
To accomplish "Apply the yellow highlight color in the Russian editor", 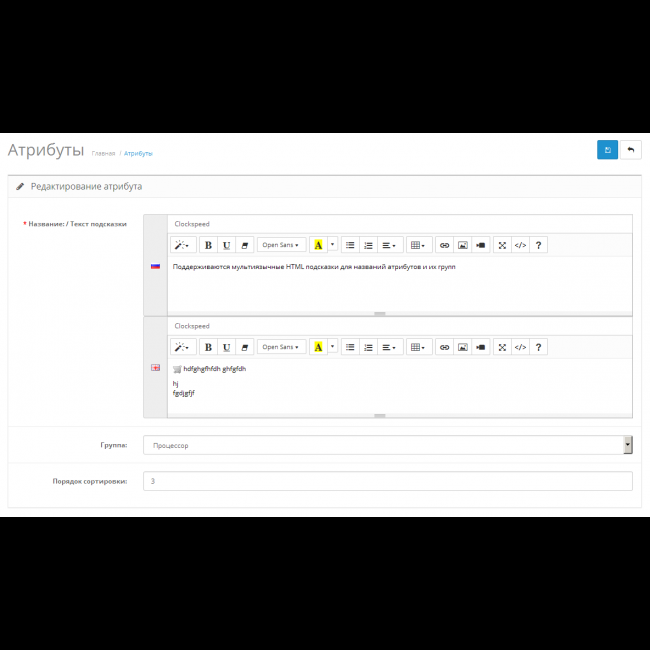I will (x=318, y=245).
